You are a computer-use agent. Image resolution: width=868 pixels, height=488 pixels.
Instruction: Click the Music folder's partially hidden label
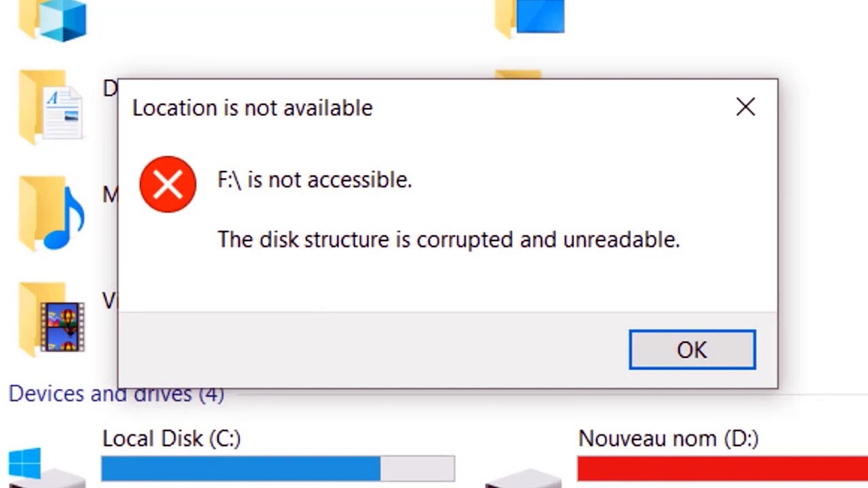[x=110, y=195]
